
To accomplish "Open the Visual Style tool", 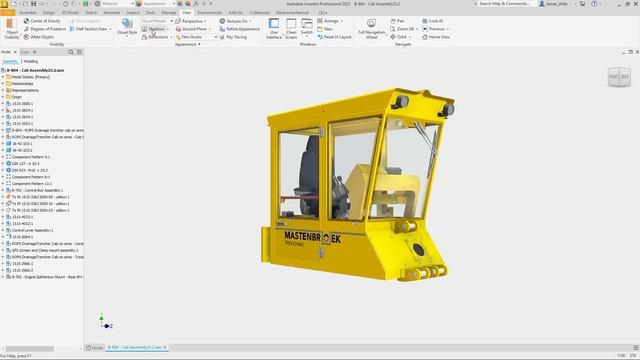I will [127, 27].
